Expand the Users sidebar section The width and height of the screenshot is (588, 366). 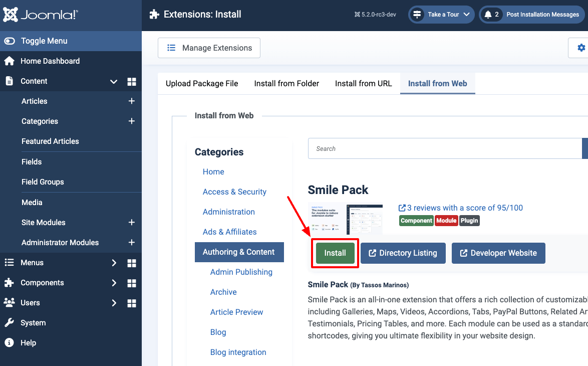114,303
